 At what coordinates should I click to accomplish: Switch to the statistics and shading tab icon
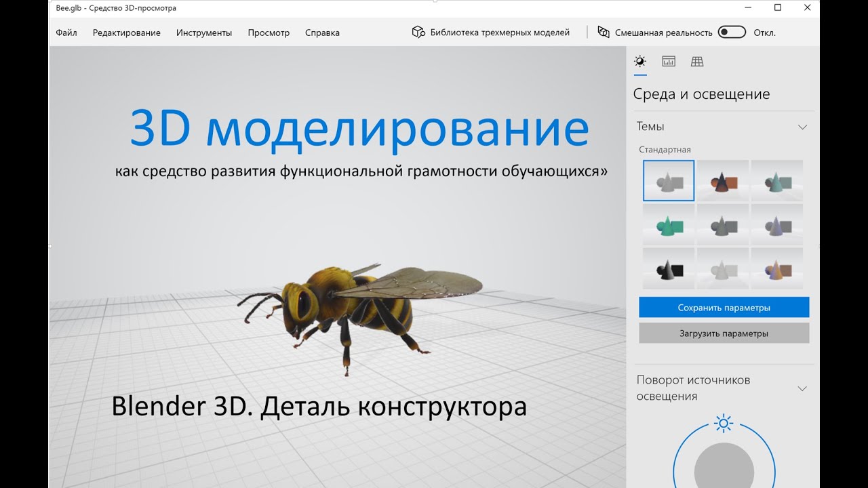click(669, 61)
